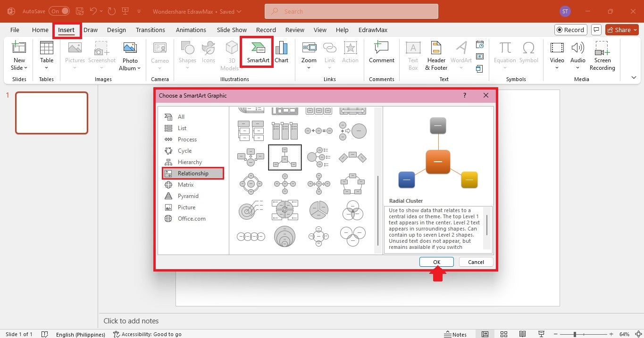Open the File tab
Viewport: 644px width, 338px height.
coord(15,30)
